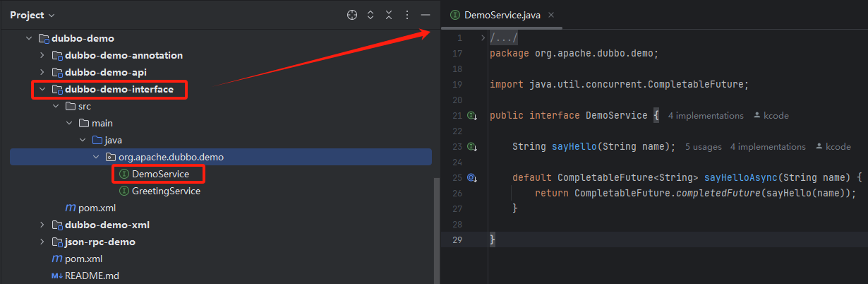Click the Select Opened File locate icon
This screenshot has height=284, width=868.
(x=352, y=15)
